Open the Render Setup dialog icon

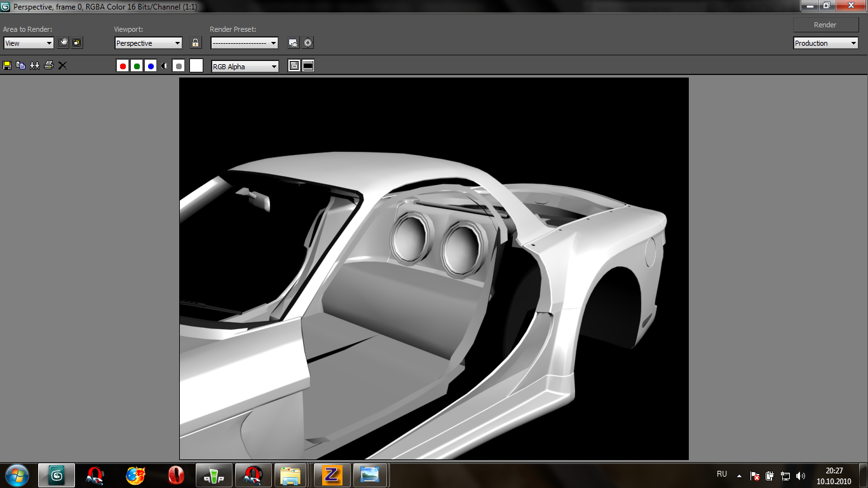pyautogui.click(x=293, y=43)
